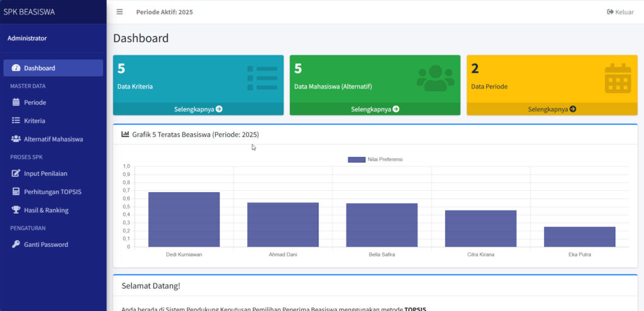Open the Periode menu in sidebar
The width and height of the screenshot is (644, 311).
pos(35,102)
